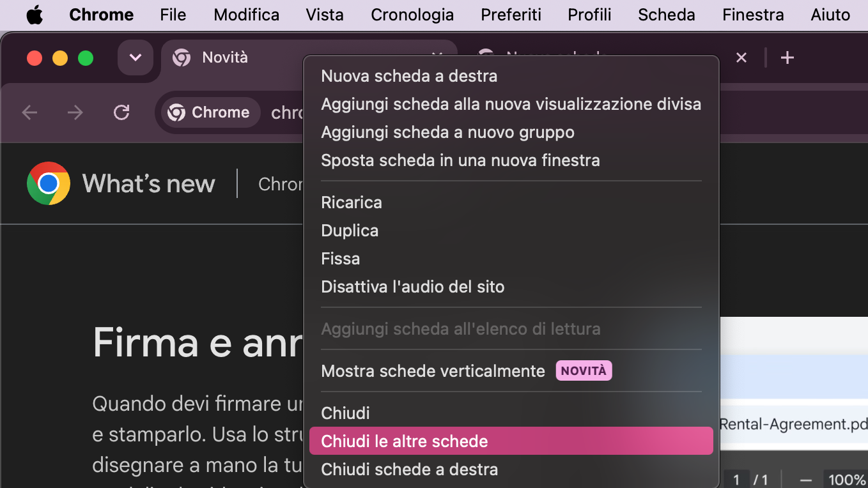Click the Chrome logo beside What's new
Image resolution: width=868 pixels, height=488 pixels.
tap(49, 184)
